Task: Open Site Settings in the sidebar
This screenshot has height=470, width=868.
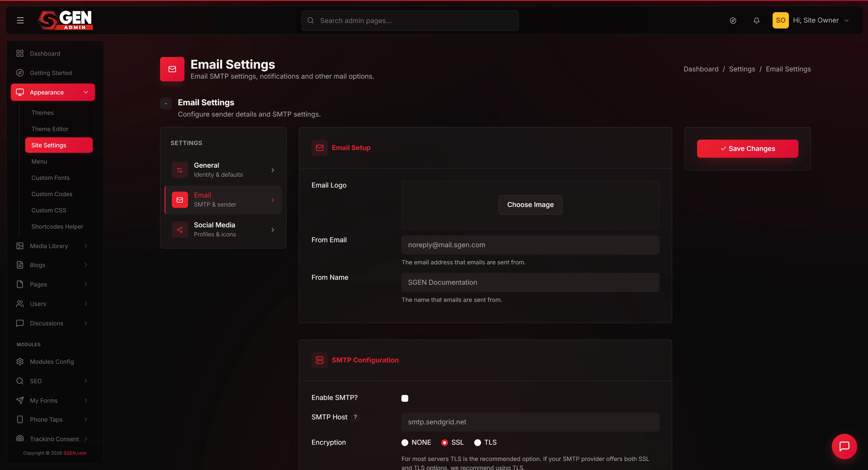Action: click(59, 145)
